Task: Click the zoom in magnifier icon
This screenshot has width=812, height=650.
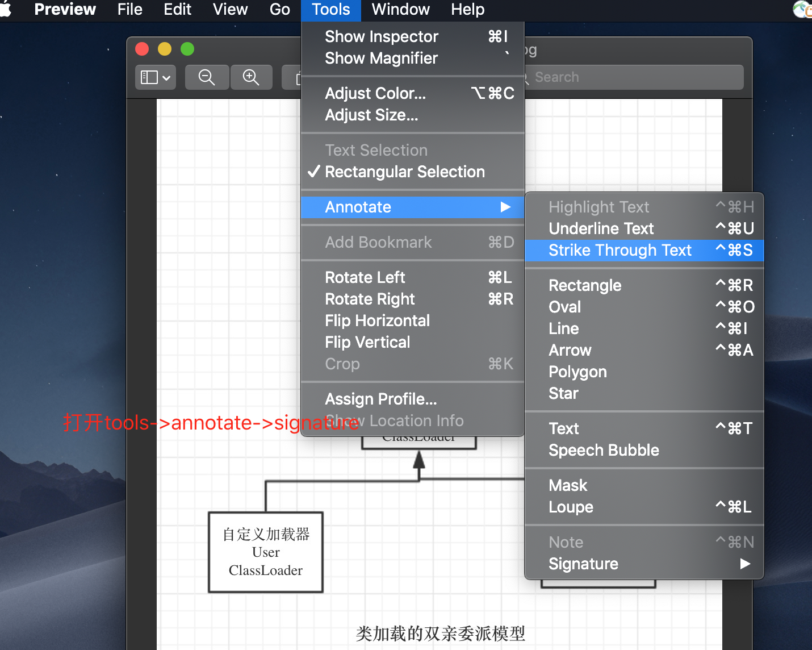Action: pyautogui.click(x=251, y=77)
